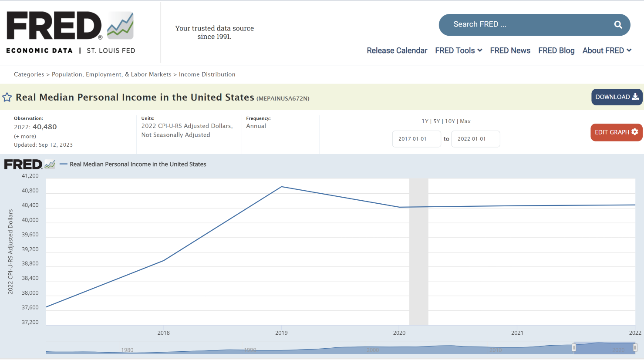The height and width of the screenshot is (360, 644).
Task: Open the Release Calendar page
Action: coord(397,50)
